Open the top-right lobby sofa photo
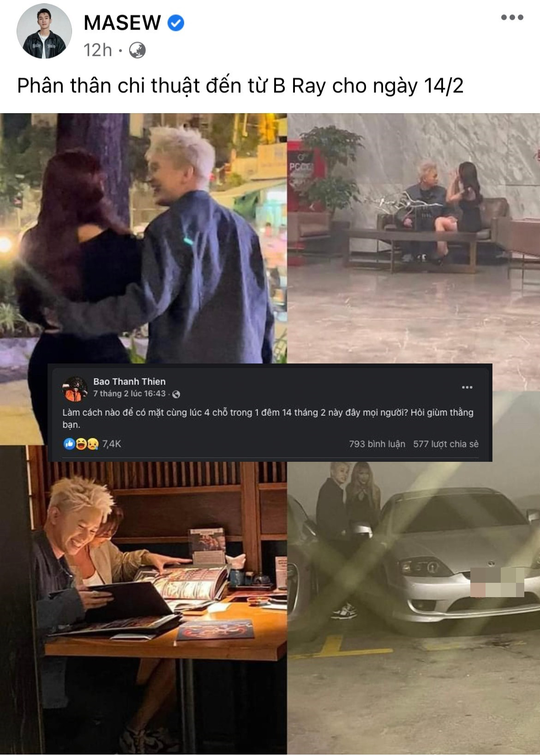 point(414,238)
